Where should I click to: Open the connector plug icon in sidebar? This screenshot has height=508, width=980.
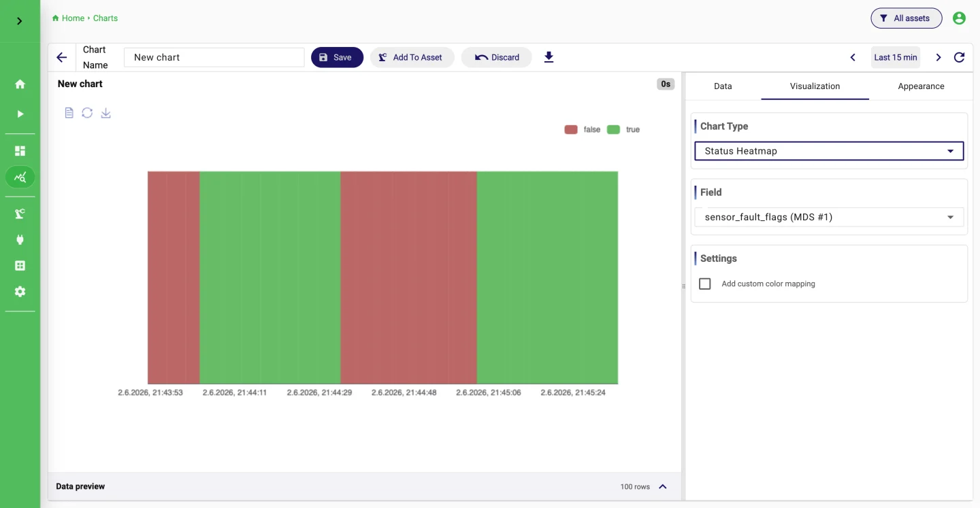tap(20, 239)
